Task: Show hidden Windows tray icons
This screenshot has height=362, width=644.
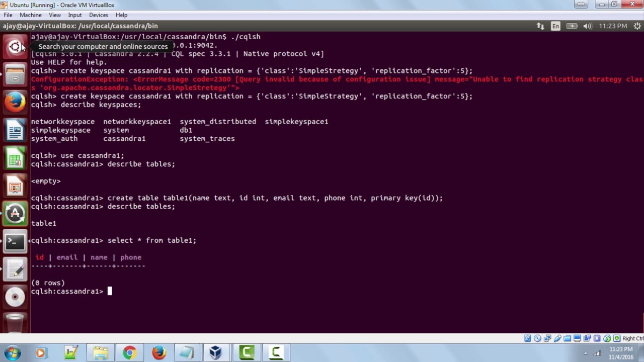Action: pos(585,353)
